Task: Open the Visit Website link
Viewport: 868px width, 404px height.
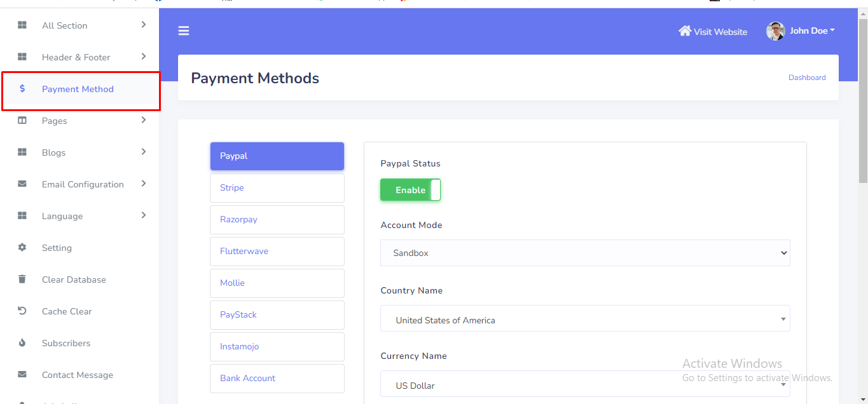Action: click(720, 32)
